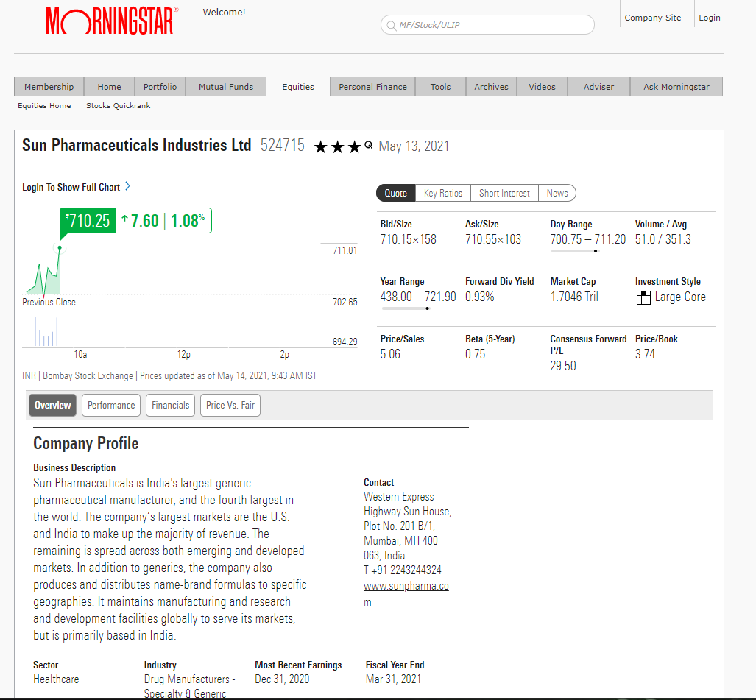Click the phone number T +91 2243244324
756x700 pixels.
pyautogui.click(x=403, y=570)
